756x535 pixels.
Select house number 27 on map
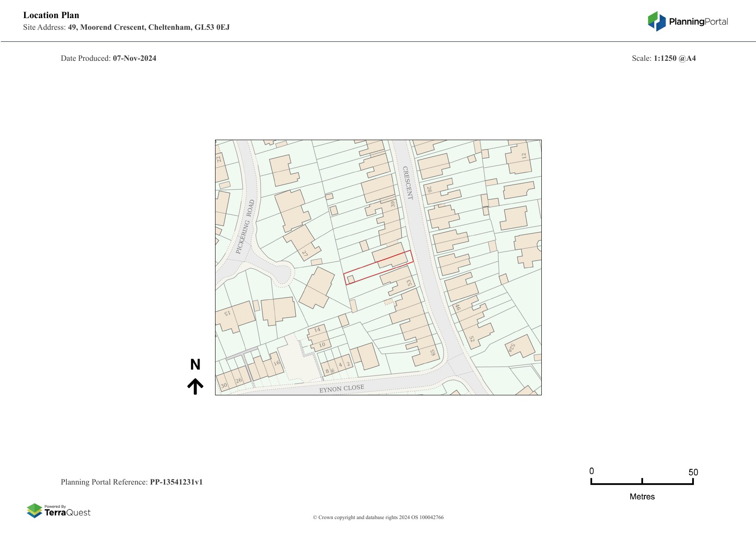[305, 253]
